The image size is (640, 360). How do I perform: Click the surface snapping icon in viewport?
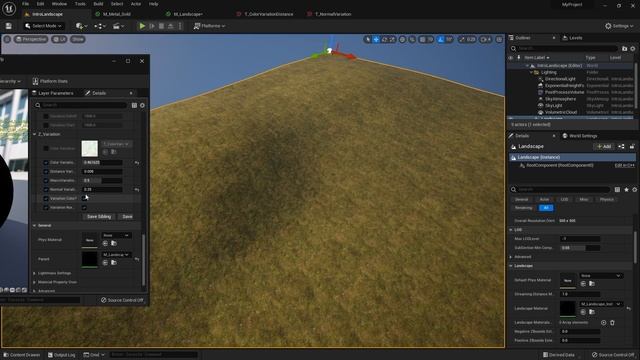tap(412, 40)
